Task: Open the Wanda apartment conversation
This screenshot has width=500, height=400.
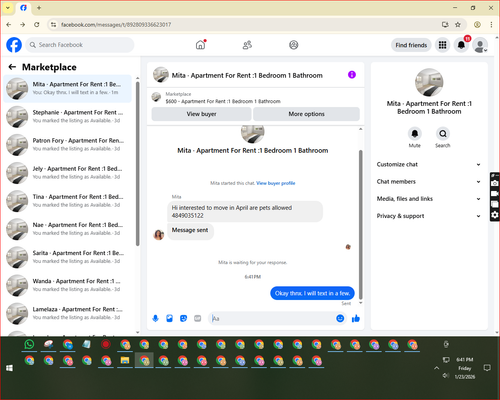Action: click(x=68, y=285)
